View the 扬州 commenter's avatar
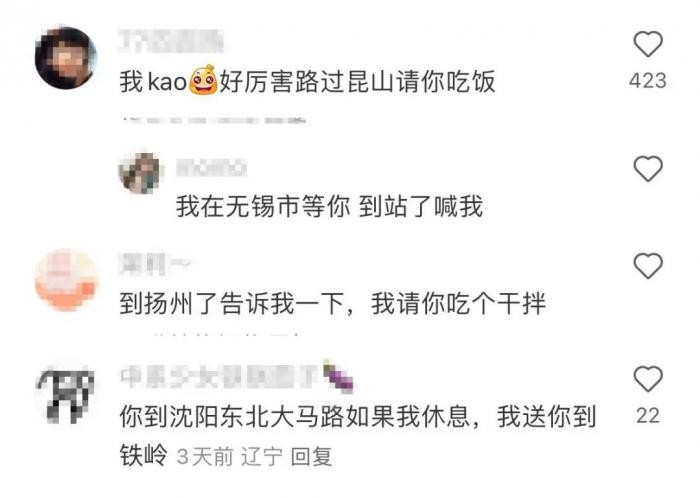Screen dimensions: 700x498 [66, 280]
